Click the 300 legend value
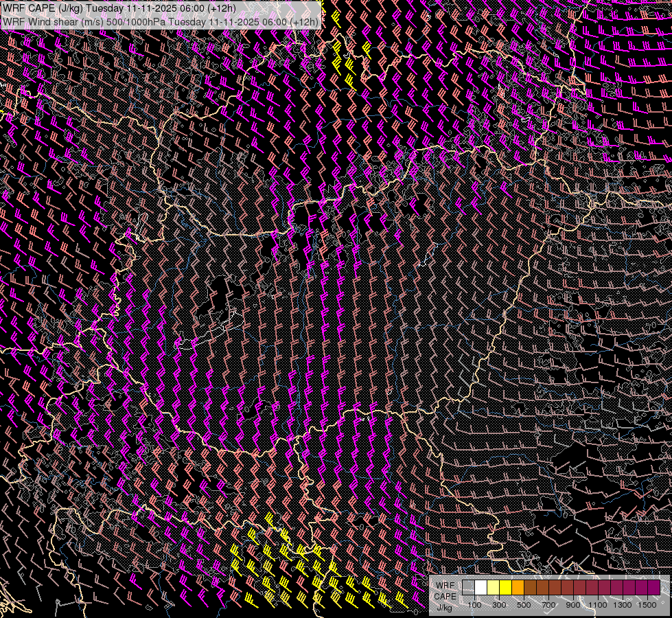 click(x=499, y=605)
